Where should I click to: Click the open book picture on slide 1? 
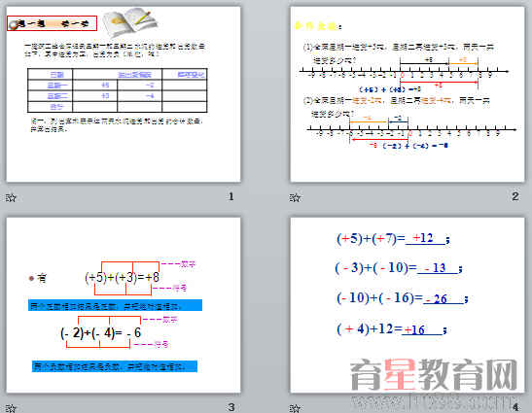(x=130, y=21)
